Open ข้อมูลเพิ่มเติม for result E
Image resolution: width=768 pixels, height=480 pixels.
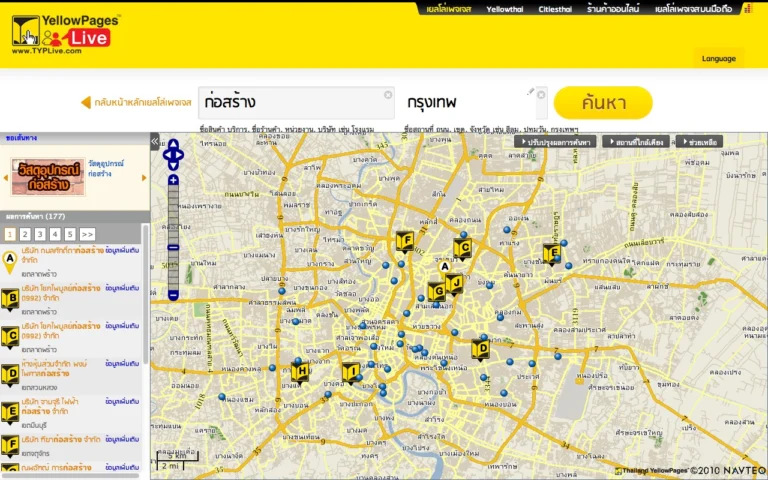point(122,401)
